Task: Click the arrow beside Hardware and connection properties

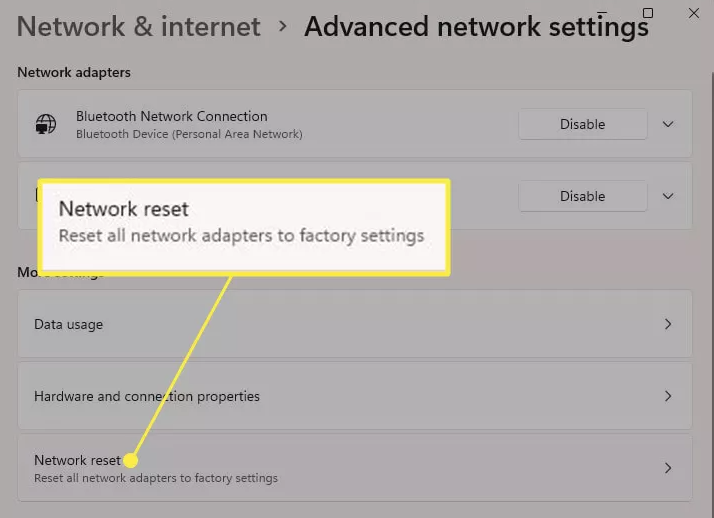Action: (668, 396)
